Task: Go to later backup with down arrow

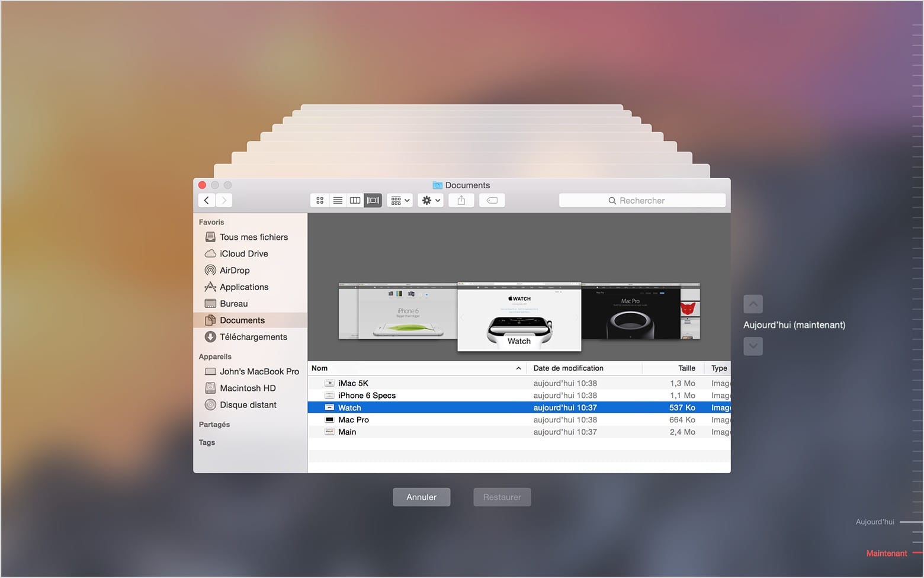Action: [x=753, y=346]
